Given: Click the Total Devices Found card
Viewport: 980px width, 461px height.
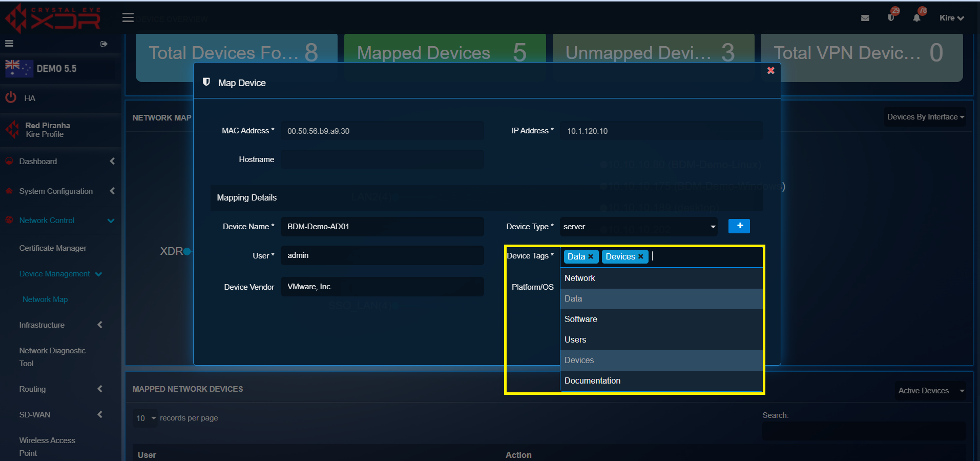Looking at the screenshot, I should [x=237, y=57].
